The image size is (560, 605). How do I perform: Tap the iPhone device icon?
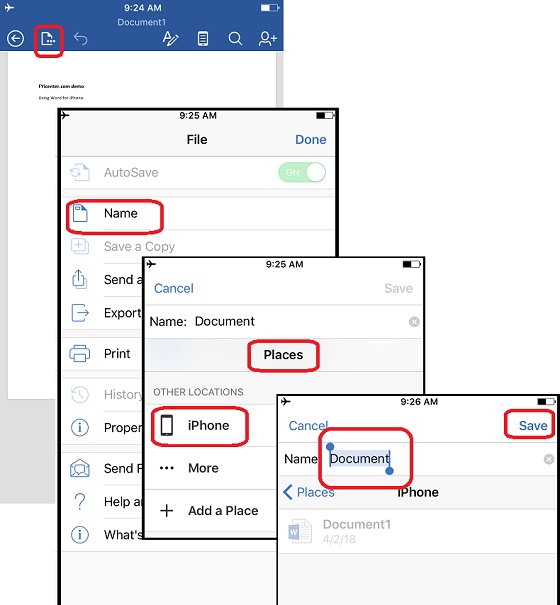[x=167, y=426]
